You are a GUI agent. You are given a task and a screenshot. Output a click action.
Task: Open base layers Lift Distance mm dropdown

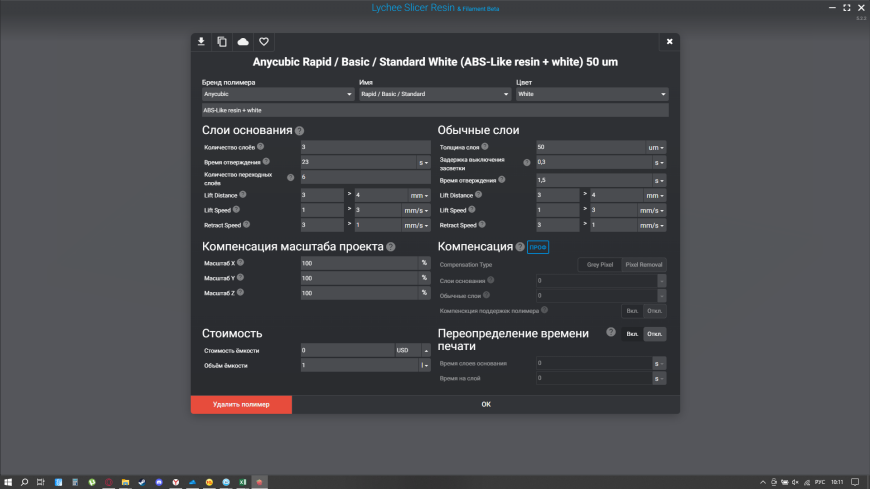419,195
